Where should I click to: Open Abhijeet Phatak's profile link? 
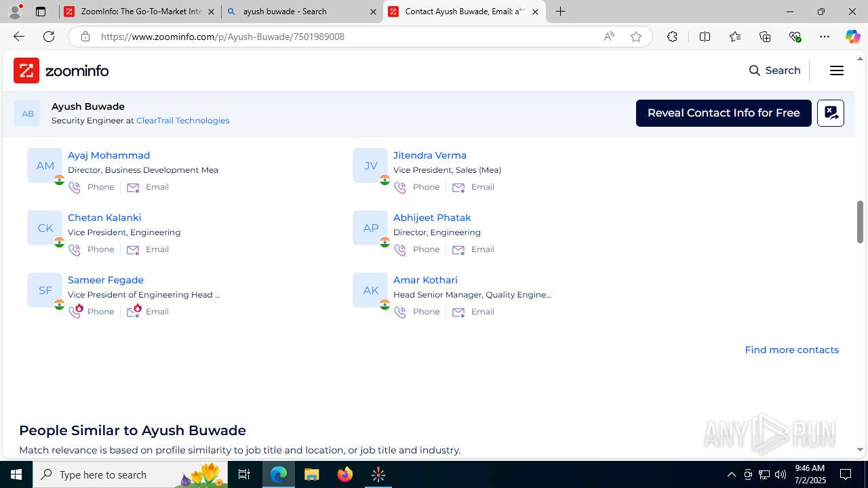(x=432, y=218)
